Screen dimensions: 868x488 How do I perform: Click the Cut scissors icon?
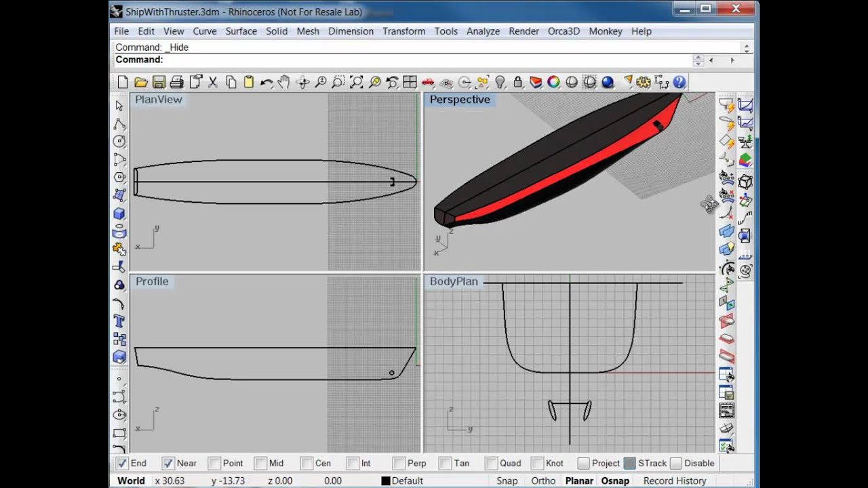coord(212,82)
